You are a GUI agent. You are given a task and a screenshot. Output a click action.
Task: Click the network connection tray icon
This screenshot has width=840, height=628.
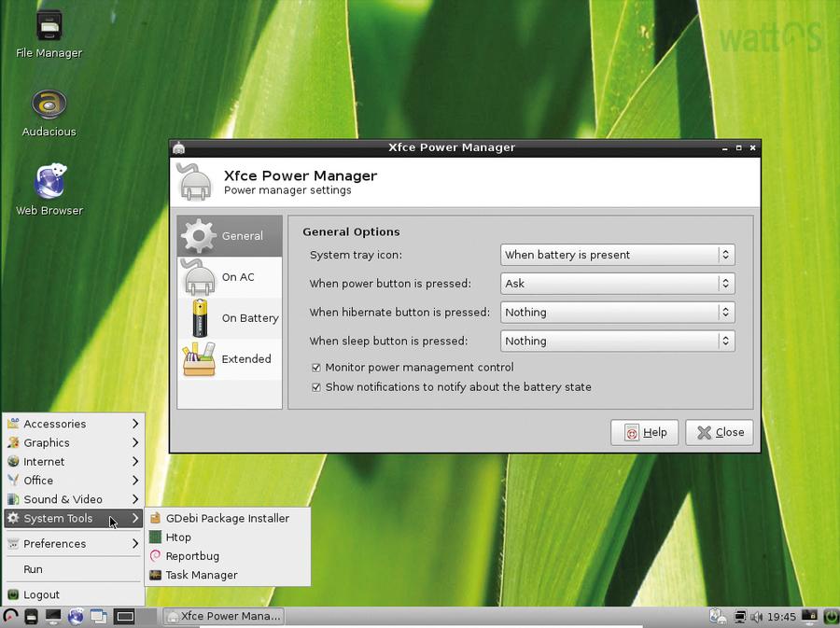740,618
